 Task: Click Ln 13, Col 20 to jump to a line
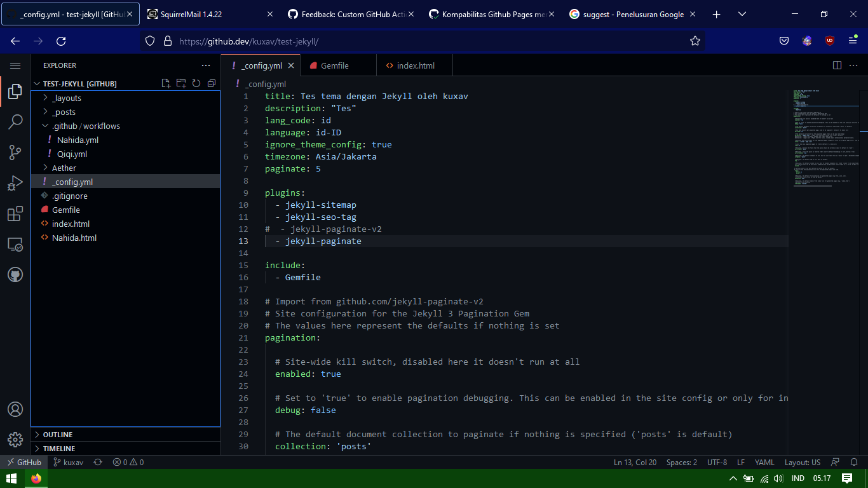click(x=635, y=462)
